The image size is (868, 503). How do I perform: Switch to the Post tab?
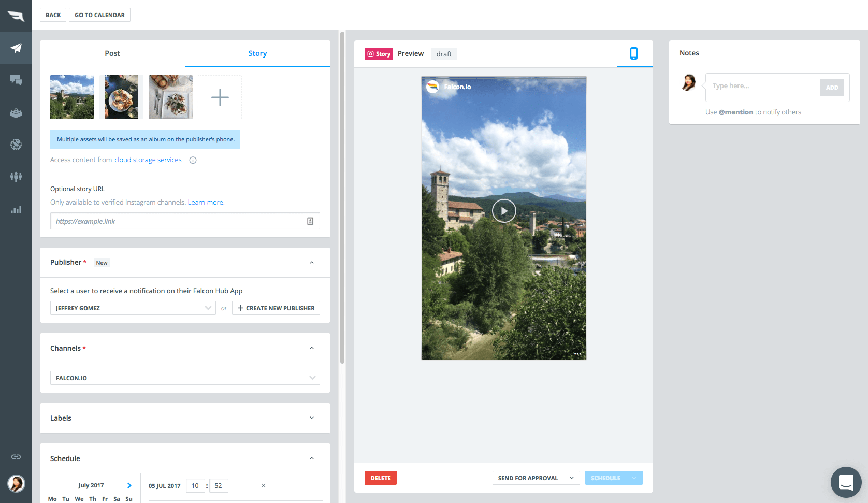tap(112, 53)
